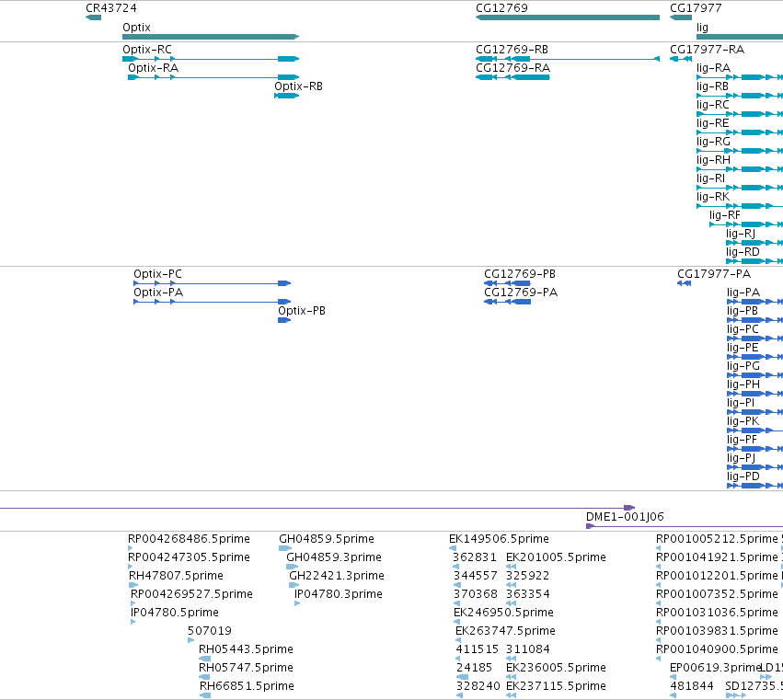Click the CG17977-RA transcript label

(x=707, y=50)
